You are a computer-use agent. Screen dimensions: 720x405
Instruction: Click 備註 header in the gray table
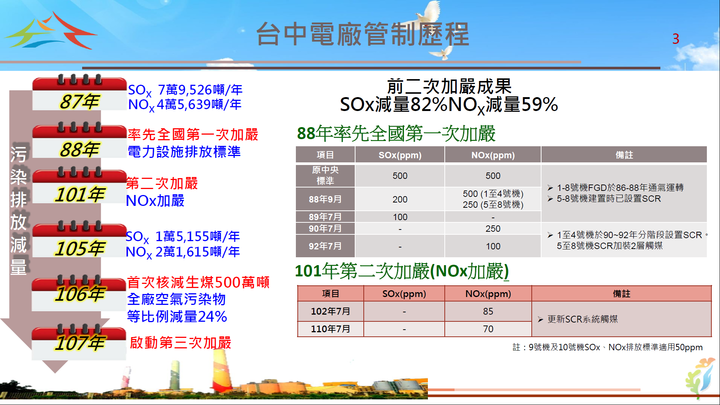[x=624, y=155]
